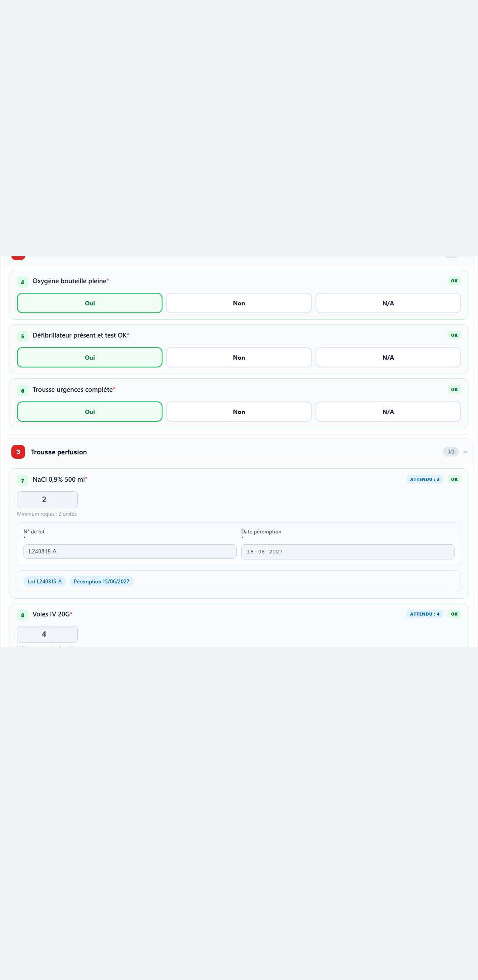Click the N° de lot field L240815-A
The height and width of the screenshot is (980, 478).
point(130,551)
